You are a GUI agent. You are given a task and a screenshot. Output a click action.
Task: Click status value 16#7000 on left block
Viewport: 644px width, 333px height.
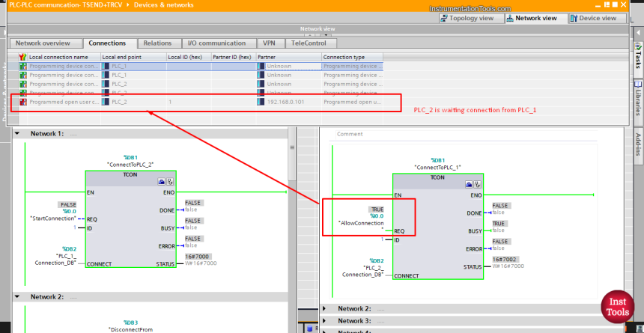coord(198,257)
